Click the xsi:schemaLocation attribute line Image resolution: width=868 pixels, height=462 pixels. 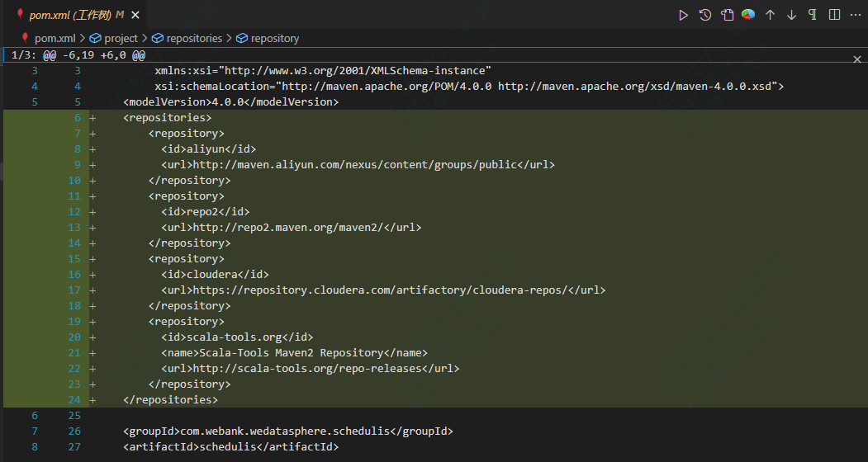point(469,87)
